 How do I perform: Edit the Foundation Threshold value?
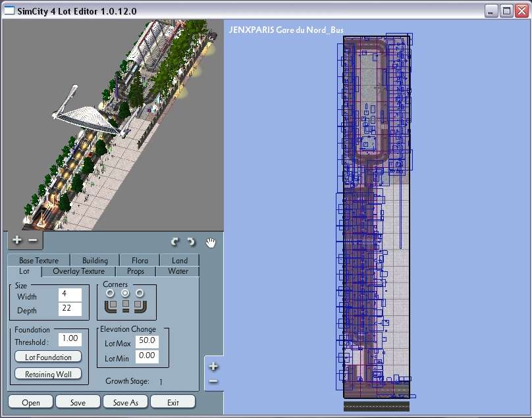pyautogui.click(x=70, y=339)
